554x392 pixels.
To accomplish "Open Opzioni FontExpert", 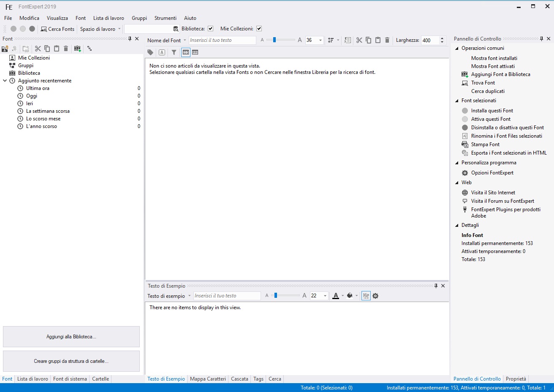I will 492,173.
